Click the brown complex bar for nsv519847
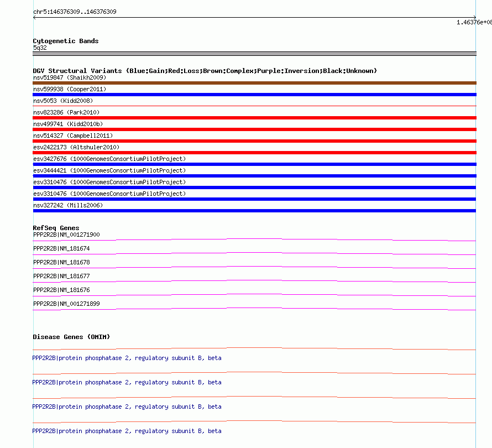The width and height of the screenshot is (492, 448). tap(254, 83)
